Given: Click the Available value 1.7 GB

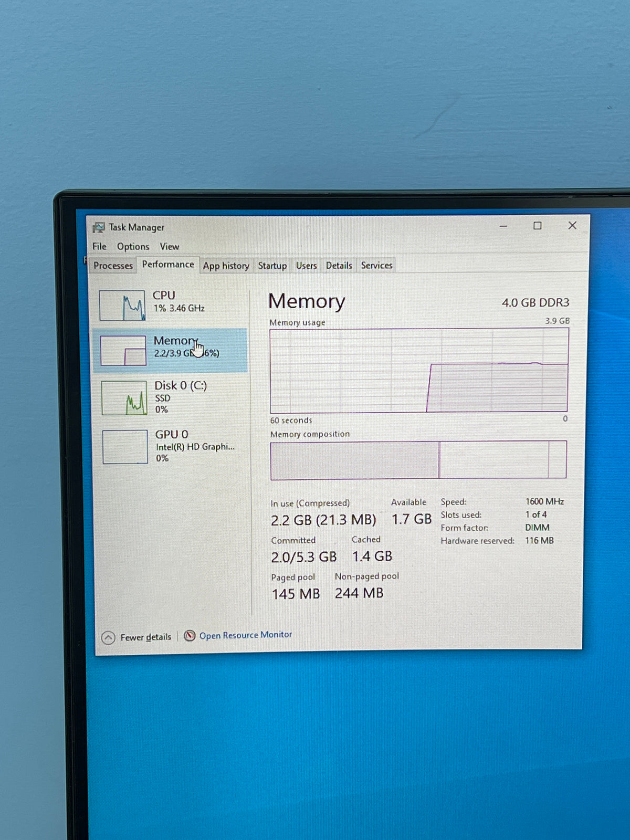Looking at the screenshot, I should [412, 519].
